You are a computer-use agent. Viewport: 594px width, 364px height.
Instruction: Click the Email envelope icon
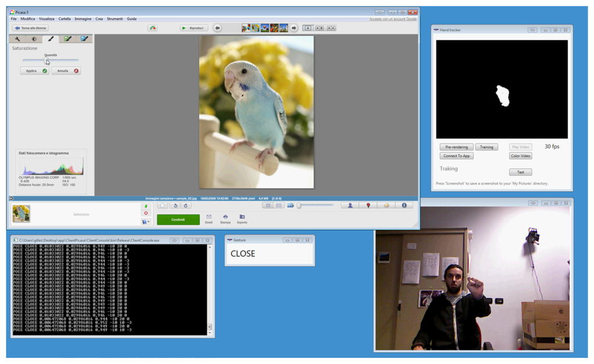tap(209, 217)
